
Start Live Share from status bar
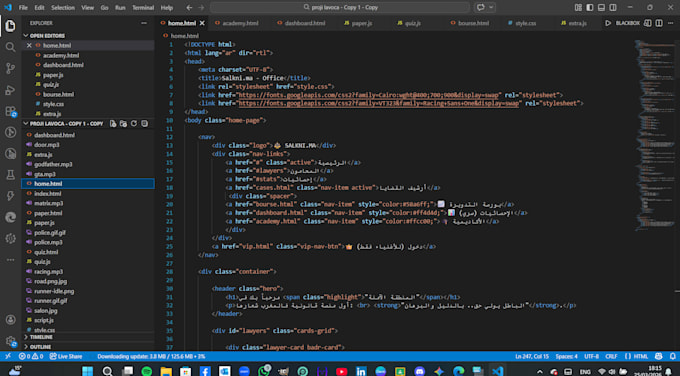tap(65, 356)
